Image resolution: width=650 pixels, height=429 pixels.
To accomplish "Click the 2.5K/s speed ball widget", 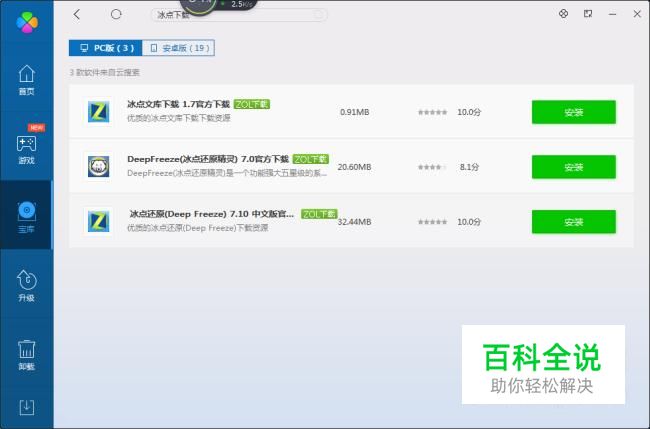I will (218, 6).
